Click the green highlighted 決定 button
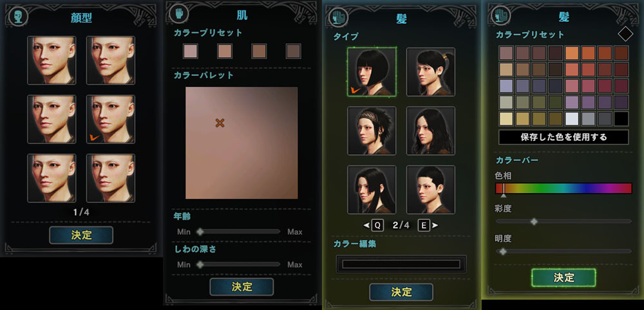The image size is (644, 310). pyautogui.click(x=563, y=278)
